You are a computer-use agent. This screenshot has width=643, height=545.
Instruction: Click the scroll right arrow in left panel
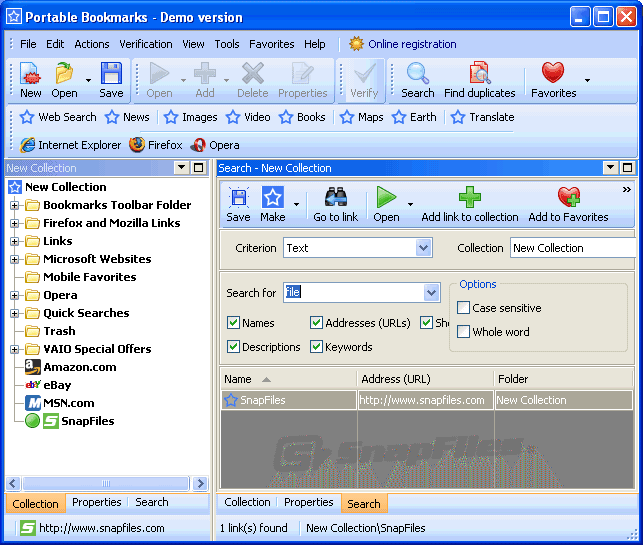coord(201,483)
